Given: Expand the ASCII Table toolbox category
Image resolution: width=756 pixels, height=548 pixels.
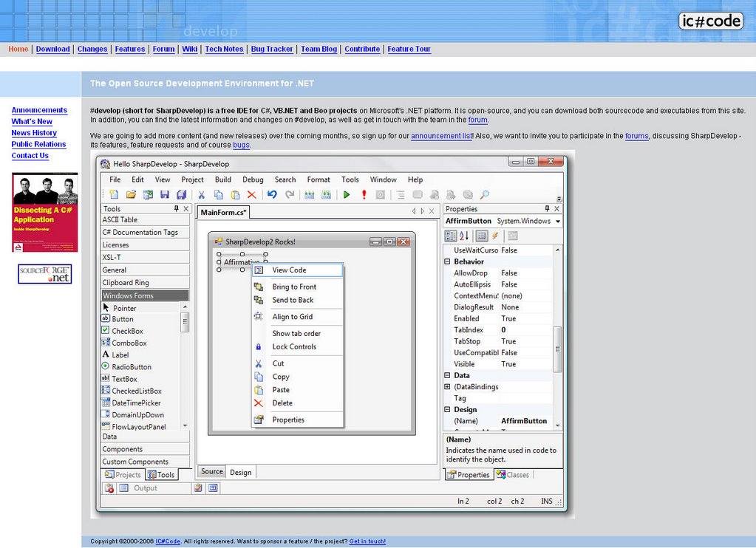Looking at the screenshot, I should (145, 220).
